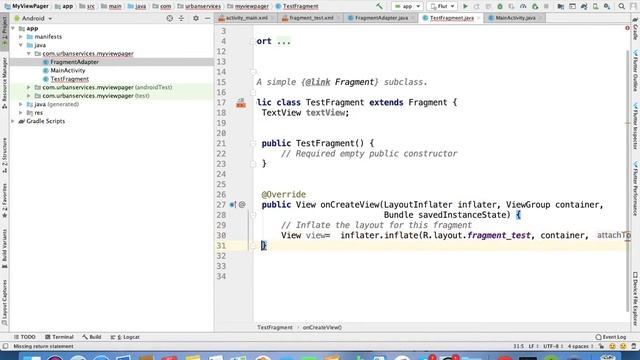Click the override gutter icon on line 27

coord(233,204)
